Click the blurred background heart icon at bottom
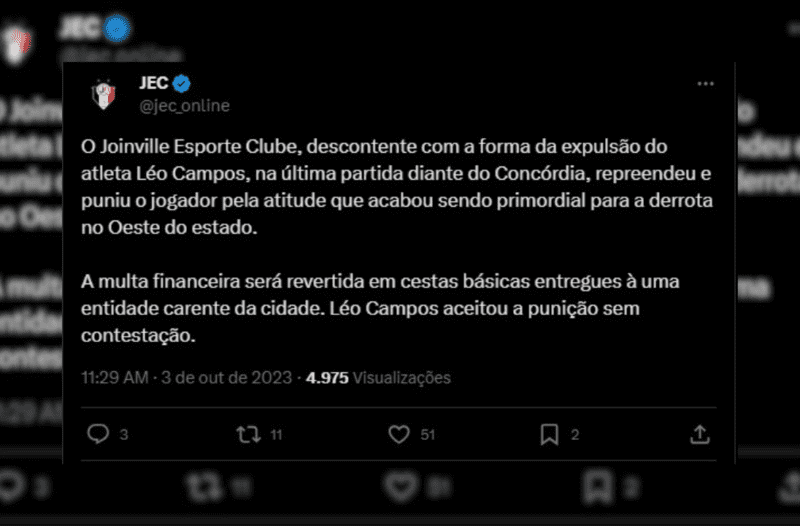The width and height of the screenshot is (800, 526). (x=401, y=486)
